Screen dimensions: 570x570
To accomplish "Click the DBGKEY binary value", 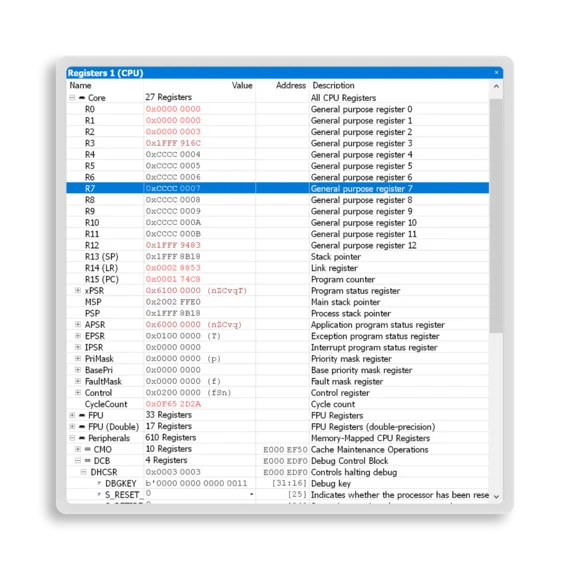I will 196,483.
